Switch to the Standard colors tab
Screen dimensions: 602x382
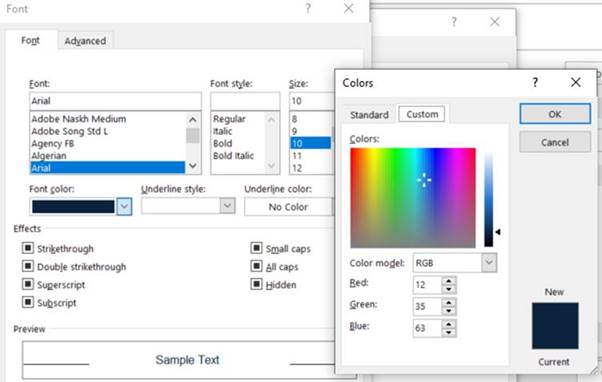[x=369, y=114]
